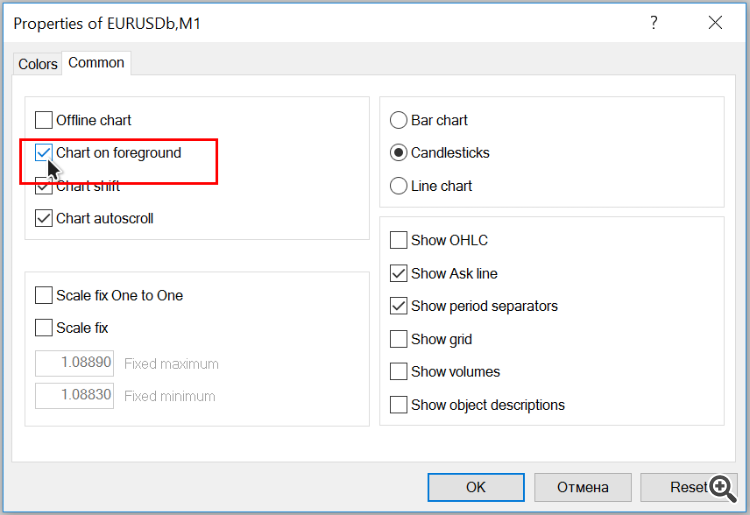Uncheck Chart on foreground

point(44,153)
